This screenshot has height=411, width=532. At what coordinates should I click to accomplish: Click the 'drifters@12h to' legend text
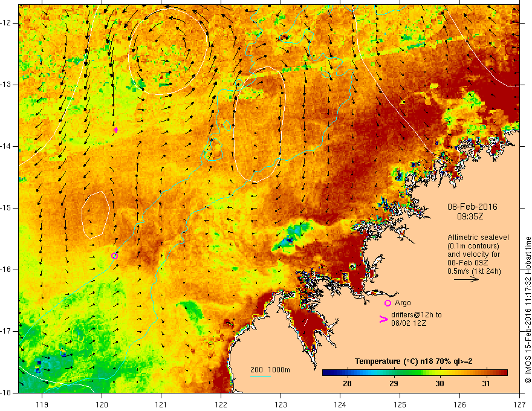[417, 315]
